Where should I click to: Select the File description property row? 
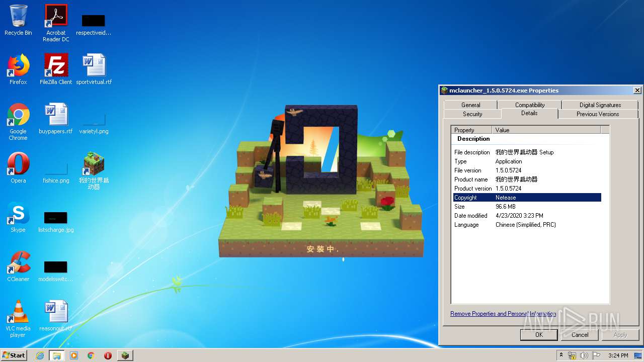[527, 152]
